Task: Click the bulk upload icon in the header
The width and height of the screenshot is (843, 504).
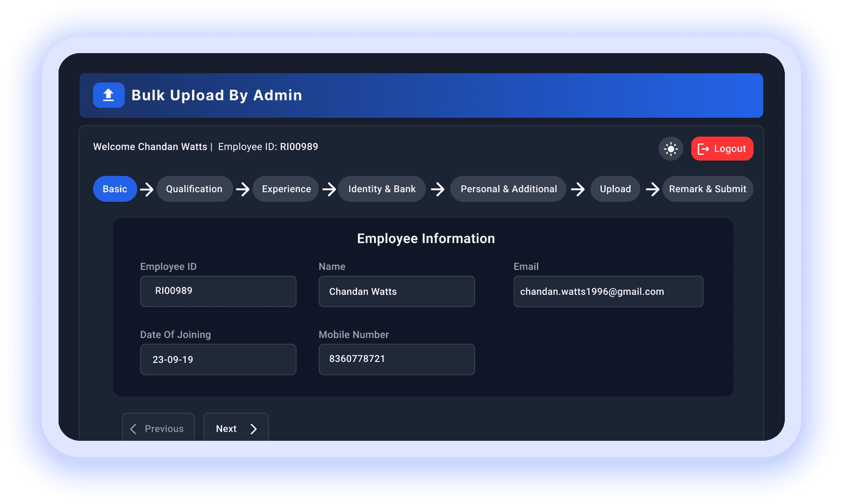Action: point(108,95)
